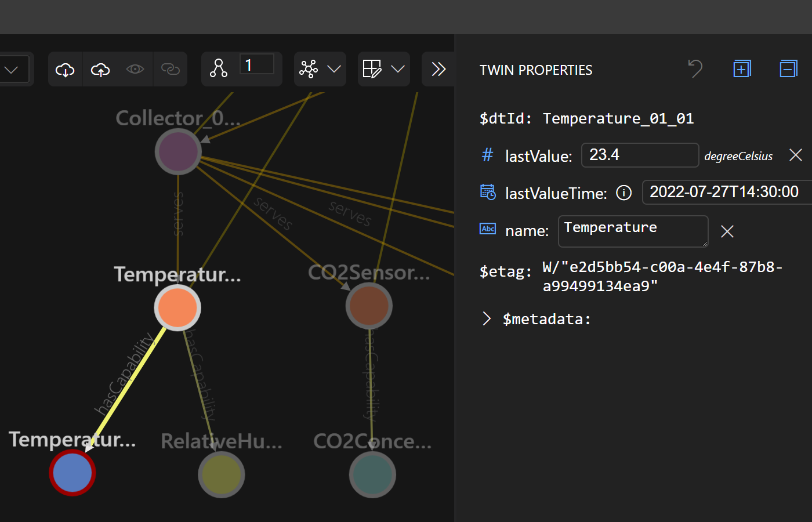Expand the $metadata section
The image size is (812, 522).
click(487, 319)
